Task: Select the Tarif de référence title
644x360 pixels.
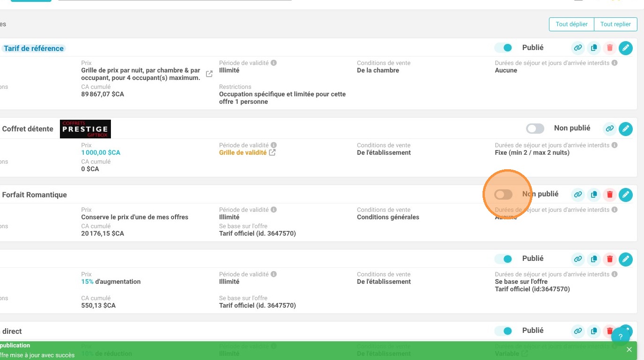Action: pos(34,48)
